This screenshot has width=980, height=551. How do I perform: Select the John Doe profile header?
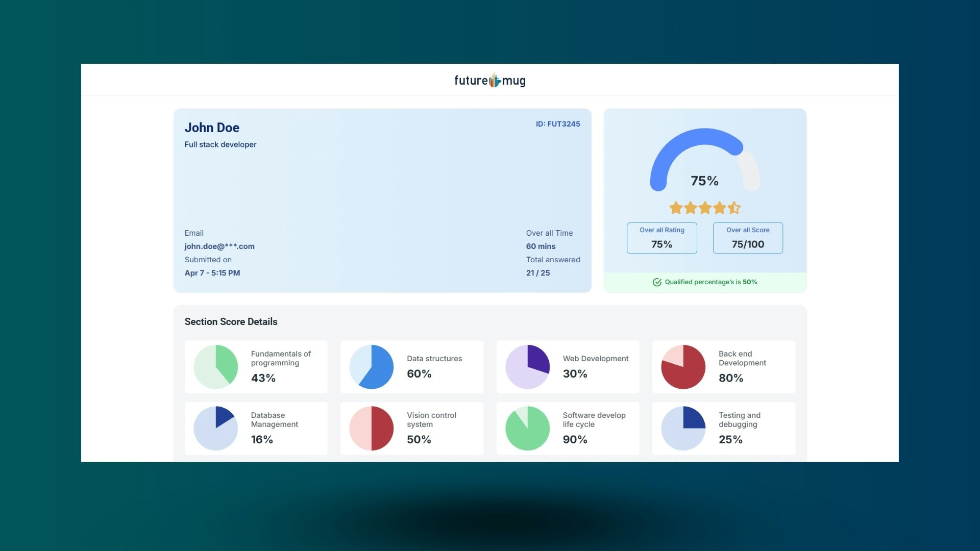212,128
